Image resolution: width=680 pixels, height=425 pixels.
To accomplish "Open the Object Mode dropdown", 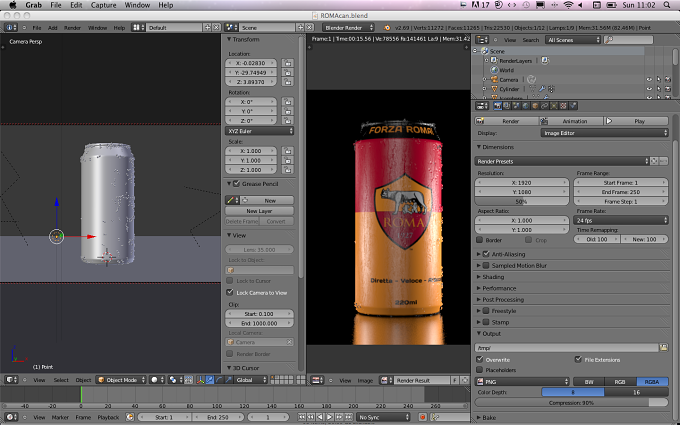I will tap(121, 380).
